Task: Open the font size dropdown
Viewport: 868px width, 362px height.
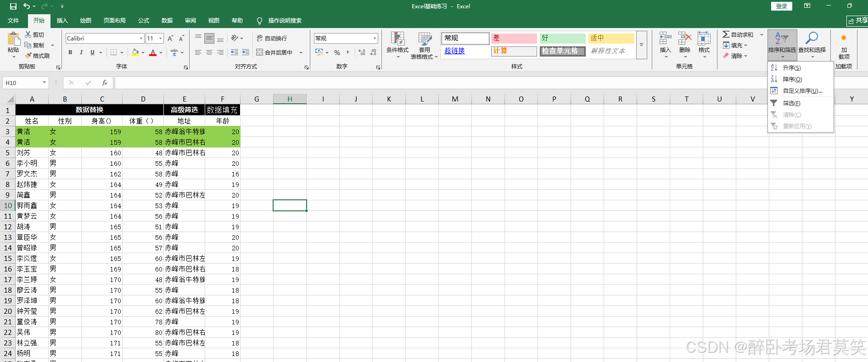Action: pos(160,38)
